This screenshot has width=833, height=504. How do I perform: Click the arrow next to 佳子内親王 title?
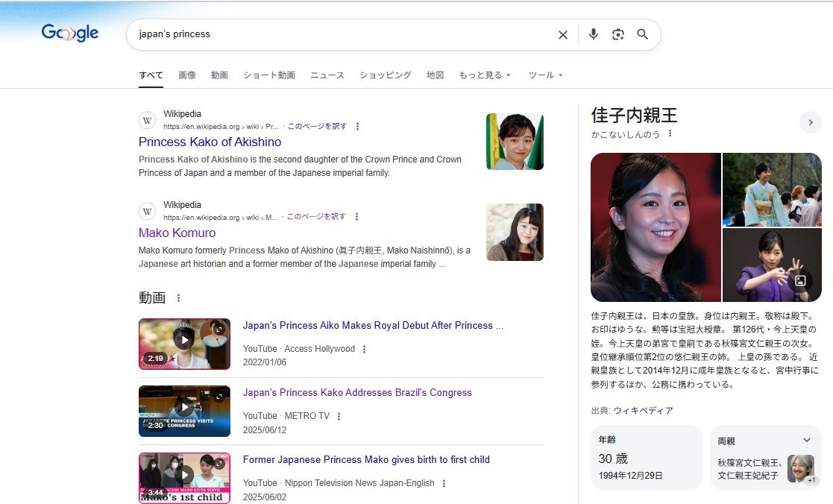pyautogui.click(x=810, y=122)
